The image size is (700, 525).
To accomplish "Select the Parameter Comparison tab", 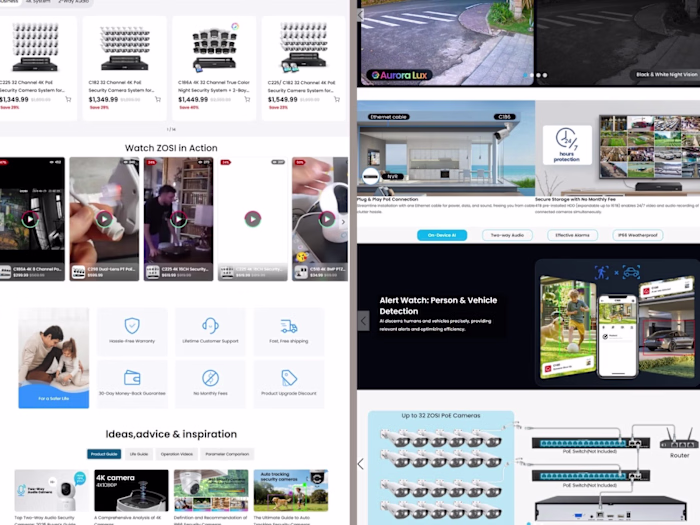I will coord(227,454).
